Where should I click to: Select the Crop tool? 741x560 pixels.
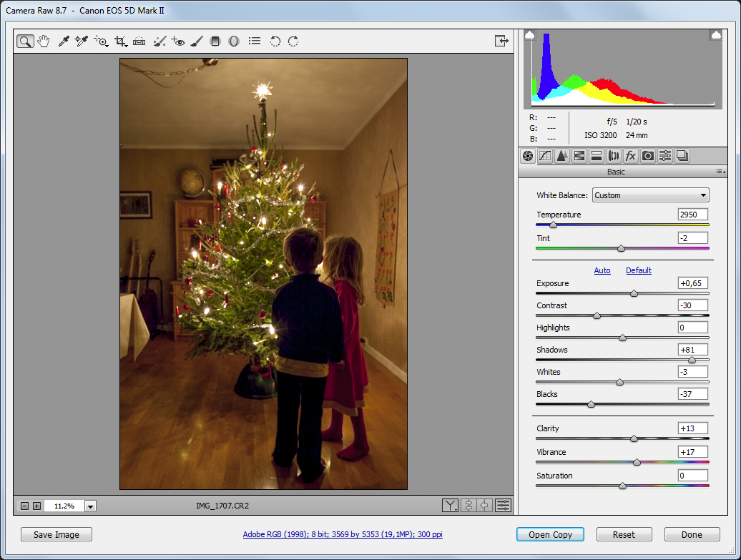pos(120,41)
